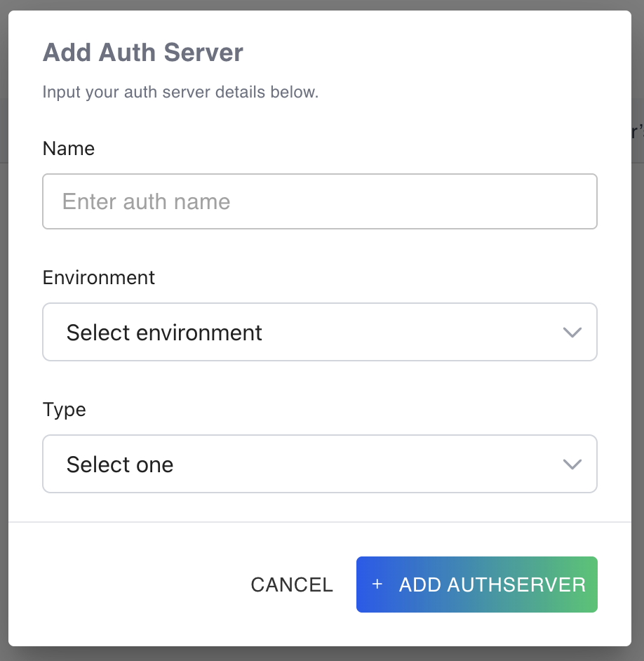Select the "Select one" placeholder text

click(120, 465)
